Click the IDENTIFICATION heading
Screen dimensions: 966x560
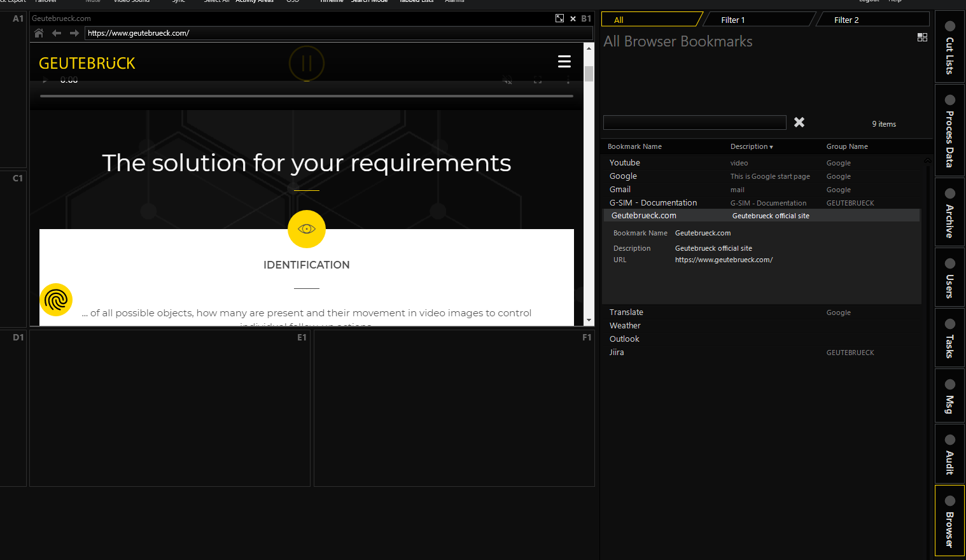(x=307, y=265)
